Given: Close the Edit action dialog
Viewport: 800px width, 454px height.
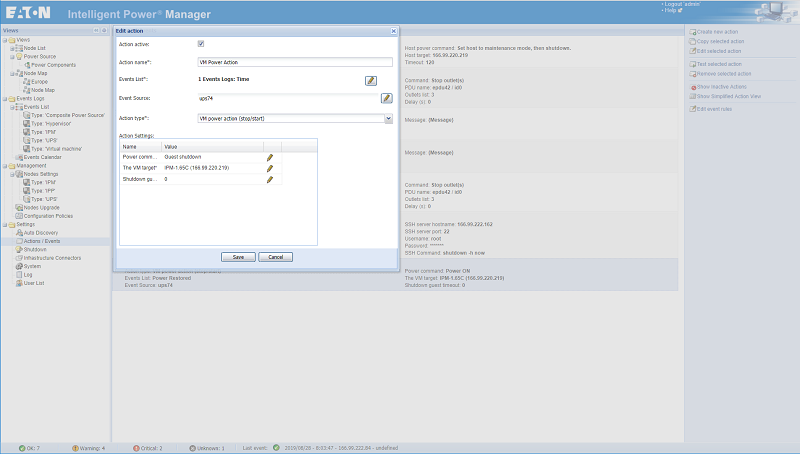Looking at the screenshot, I should (x=394, y=31).
